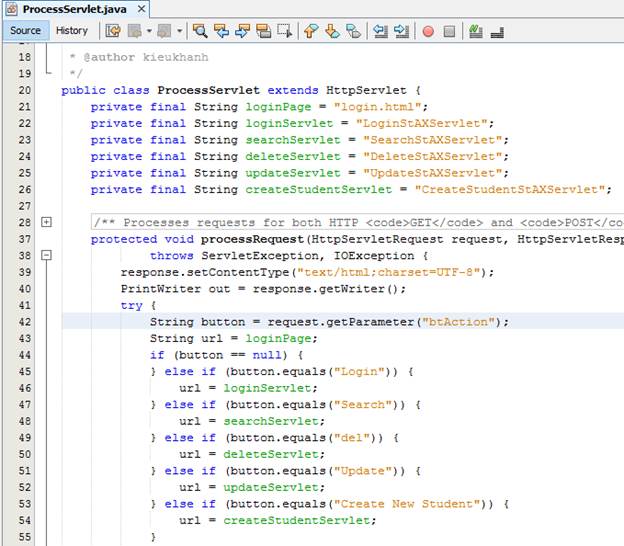Close the ProcessServlet.java tab

point(141,9)
